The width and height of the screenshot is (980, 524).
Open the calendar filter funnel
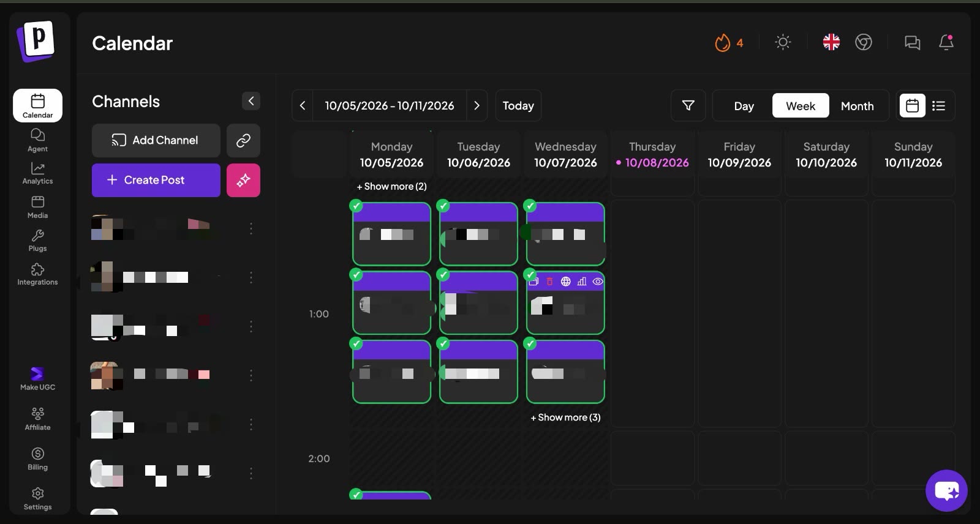(688, 105)
